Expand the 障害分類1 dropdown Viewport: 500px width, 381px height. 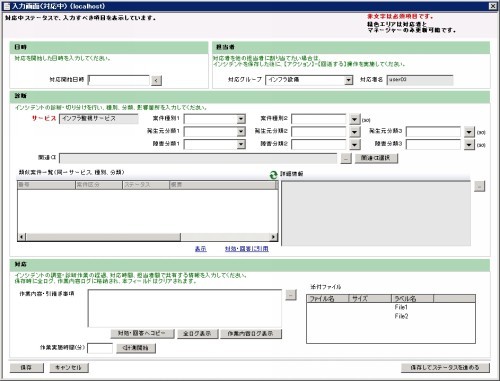click(x=241, y=144)
